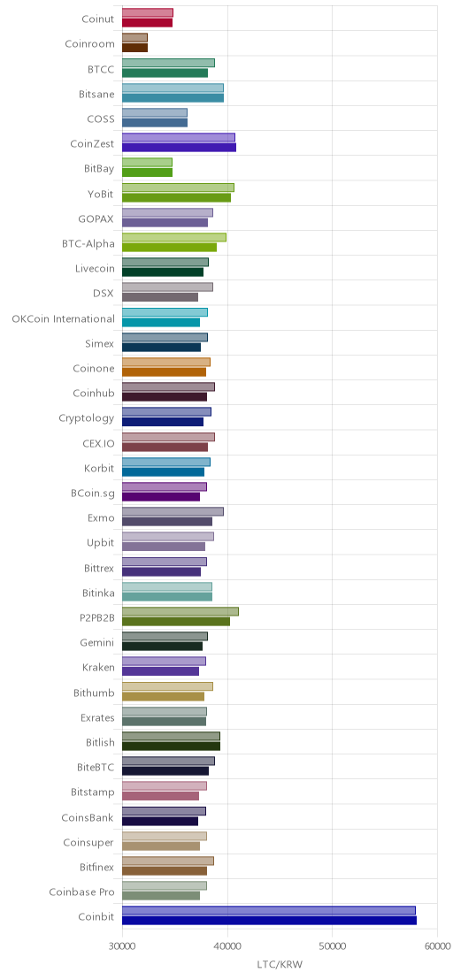453x980 pixels.
Task: Click the orange Coinone bar
Action: point(165,371)
